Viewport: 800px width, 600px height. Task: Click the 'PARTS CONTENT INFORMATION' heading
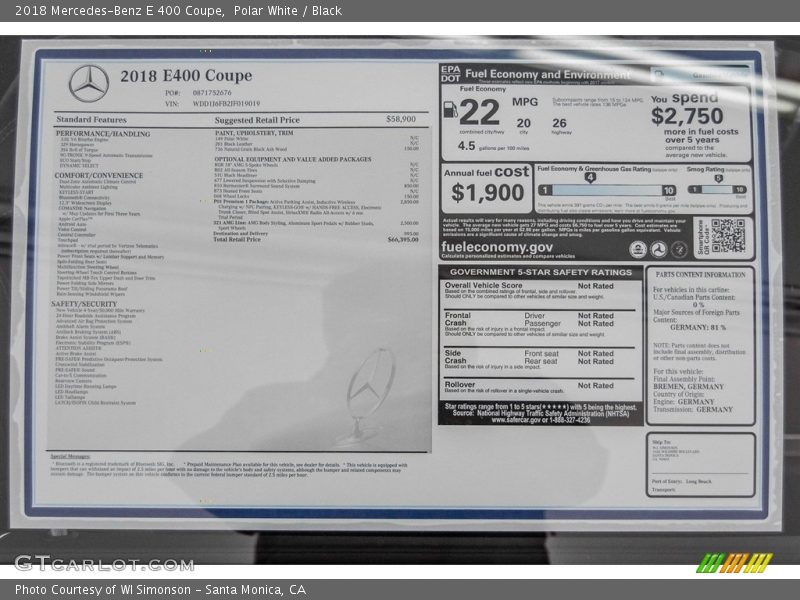(701, 274)
